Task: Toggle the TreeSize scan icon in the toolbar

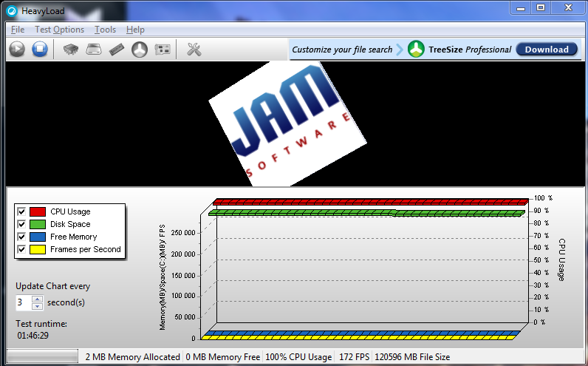Action: pos(140,50)
